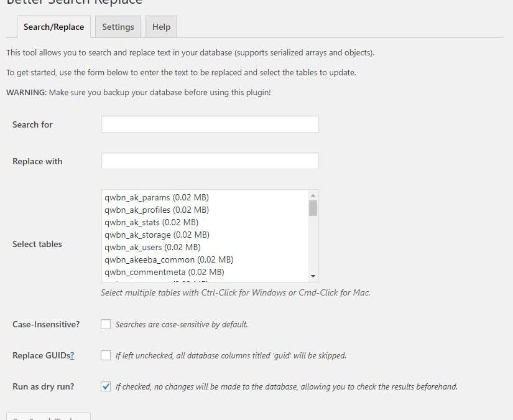This screenshot has width=513, height=420.
Task: Pick the qwbn_ak_storage table
Action: 157,235
